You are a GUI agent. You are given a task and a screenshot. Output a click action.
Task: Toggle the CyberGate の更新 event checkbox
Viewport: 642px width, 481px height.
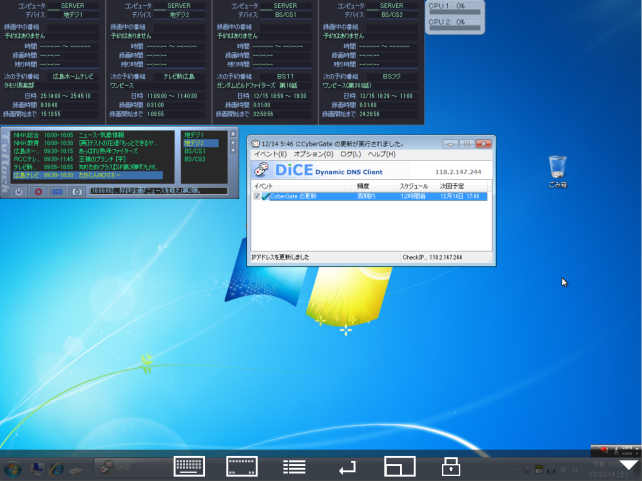point(257,196)
